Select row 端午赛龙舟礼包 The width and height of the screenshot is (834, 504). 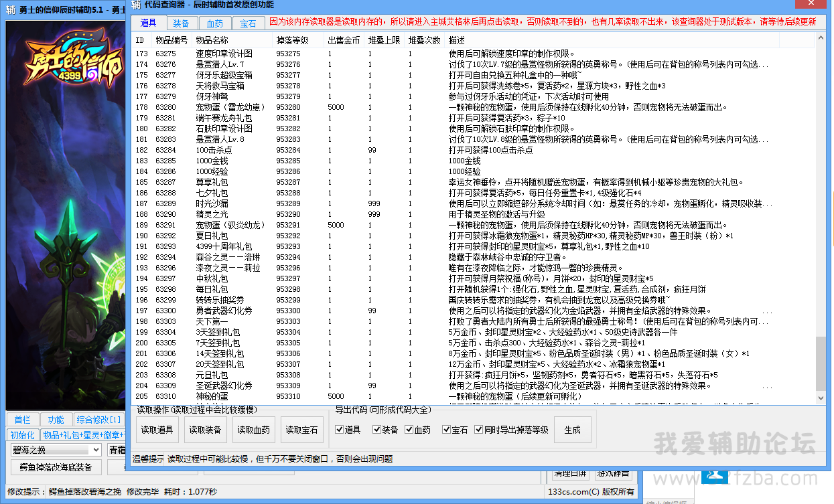click(473, 118)
